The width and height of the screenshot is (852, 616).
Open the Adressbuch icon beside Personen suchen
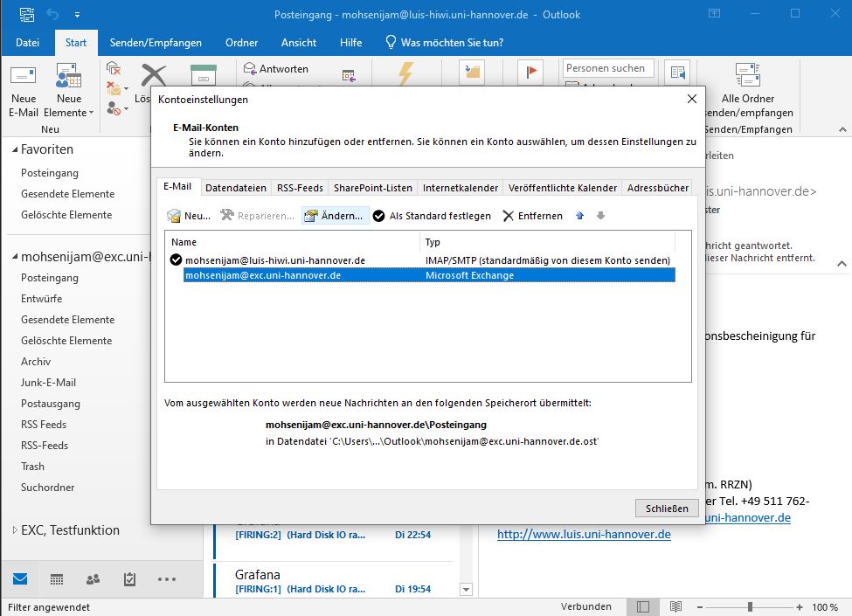[x=677, y=73]
